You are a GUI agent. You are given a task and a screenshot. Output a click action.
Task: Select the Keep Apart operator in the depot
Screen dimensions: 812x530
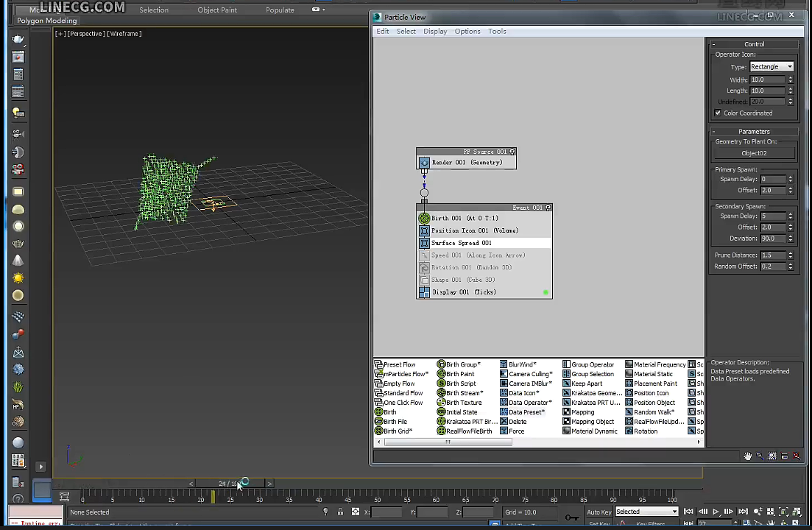(x=586, y=384)
